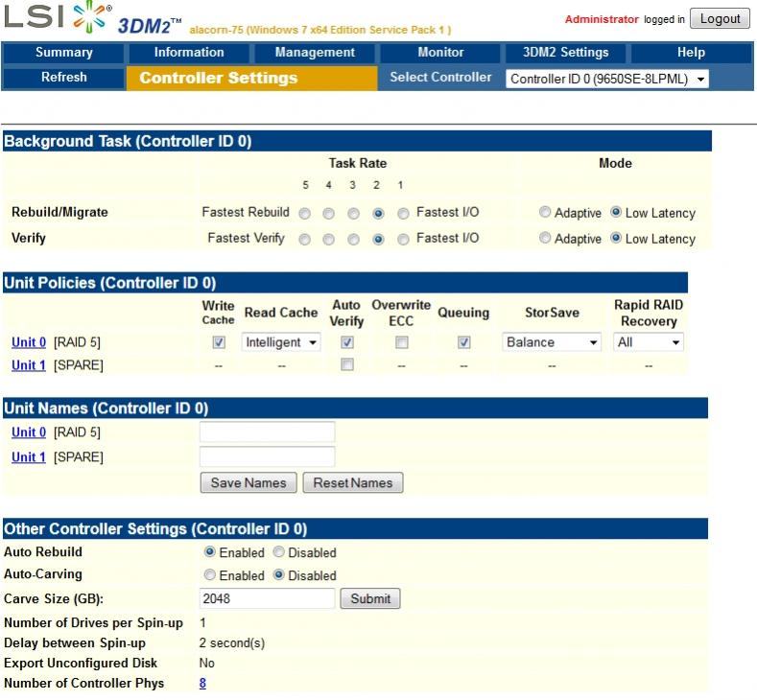Screen dimensions: 757x700
Task: Set Rebuild/Migrate task rate to 5
Action: click(x=305, y=213)
